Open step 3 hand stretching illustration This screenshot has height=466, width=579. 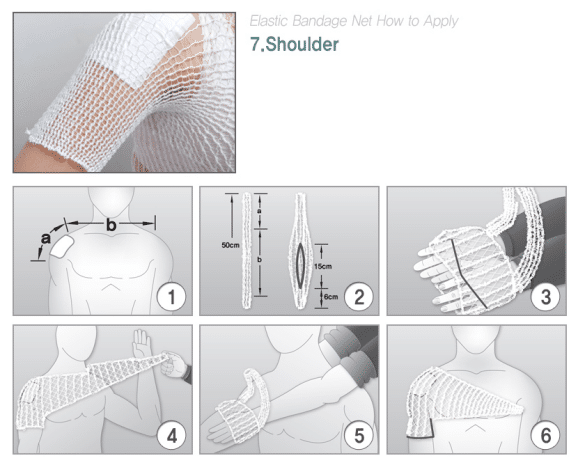(x=476, y=251)
